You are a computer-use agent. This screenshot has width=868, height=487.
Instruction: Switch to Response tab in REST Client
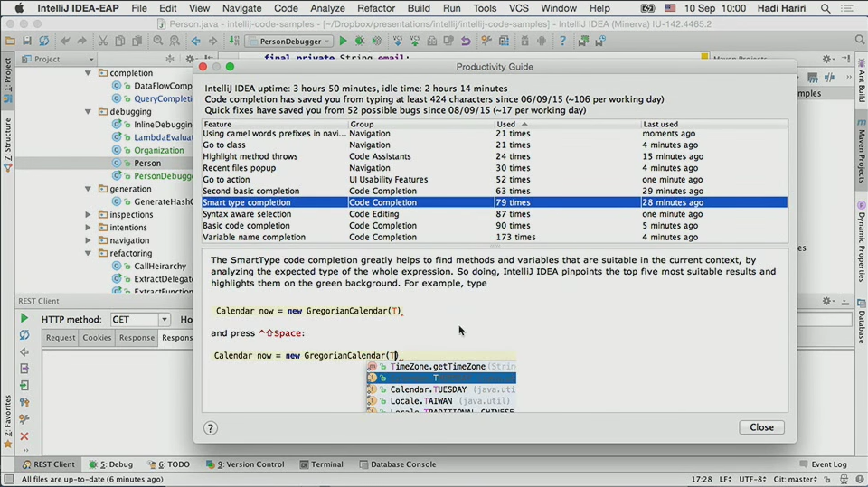(x=137, y=338)
